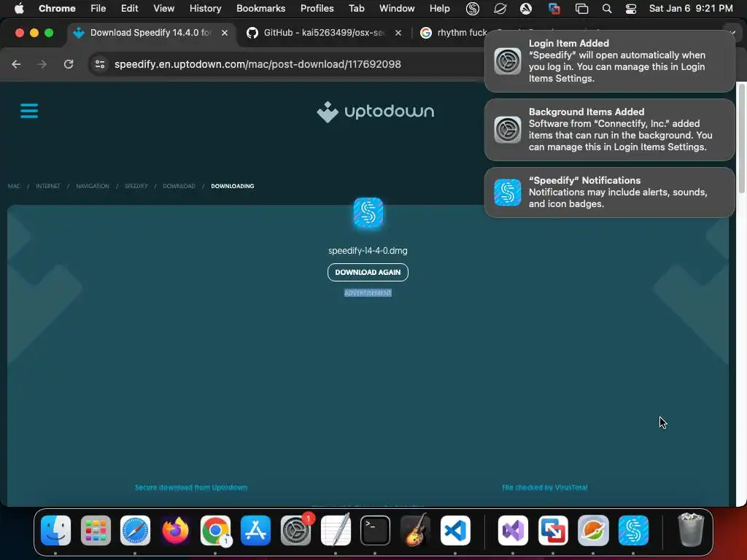
Task: Open the Apple menu
Action: click(x=19, y=9)
